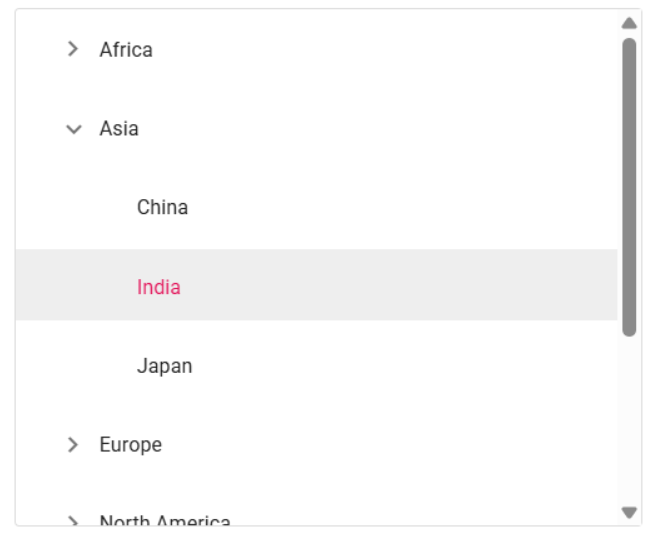Choose Japan under Asia
The width and height of the screenshot is (656, 543).
(x=164, y=366)
